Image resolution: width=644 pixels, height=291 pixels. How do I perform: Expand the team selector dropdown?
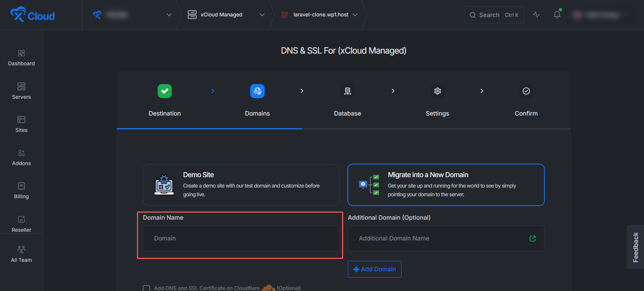coord(169,15)
